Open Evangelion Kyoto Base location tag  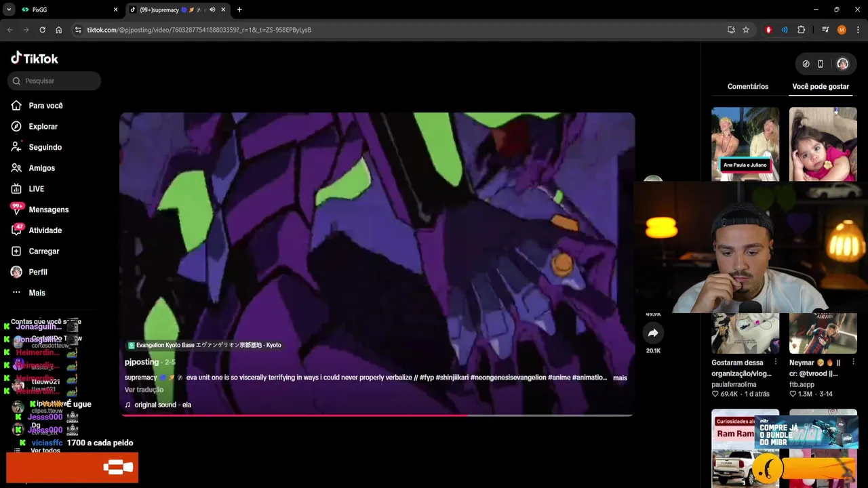(204, 345)
